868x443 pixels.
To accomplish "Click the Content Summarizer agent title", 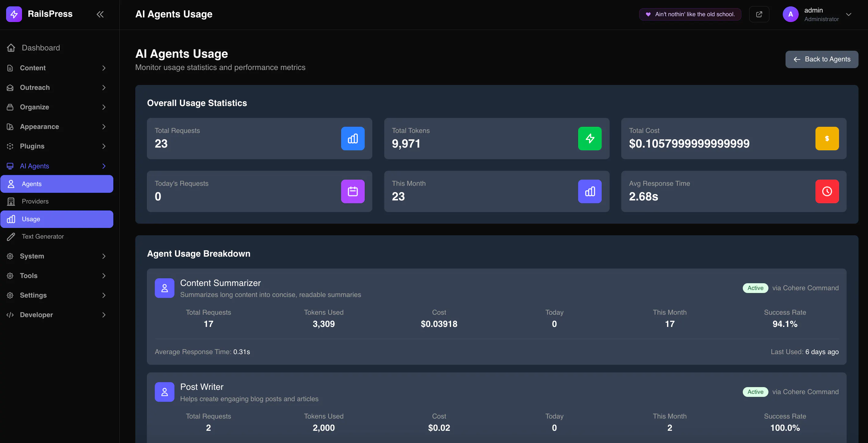I will [221, 283].
